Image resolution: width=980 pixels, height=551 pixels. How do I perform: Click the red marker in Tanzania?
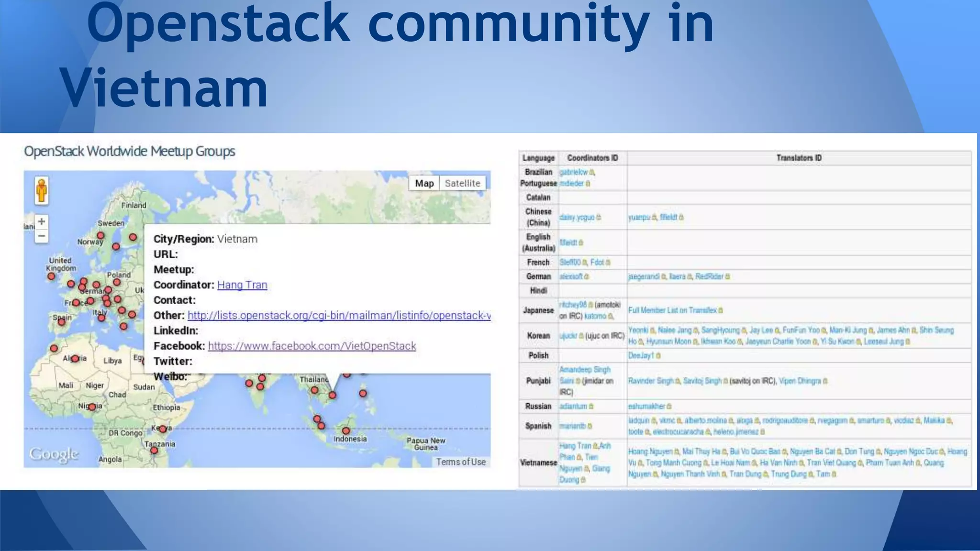pos(154,450)
